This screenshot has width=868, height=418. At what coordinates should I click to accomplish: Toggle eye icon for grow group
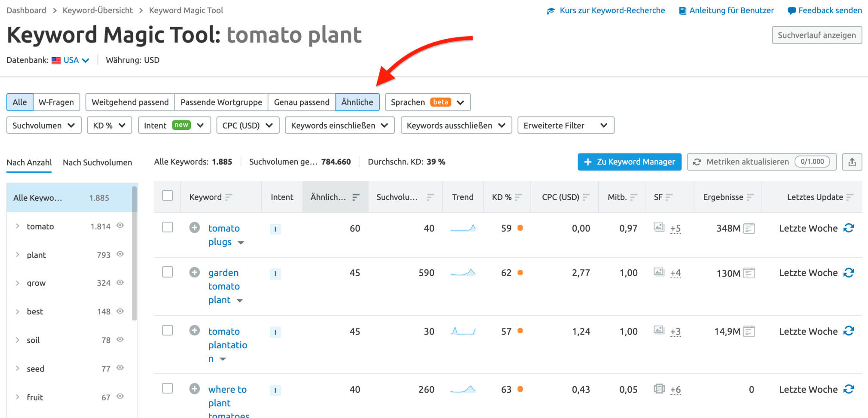tap(120, 283)
